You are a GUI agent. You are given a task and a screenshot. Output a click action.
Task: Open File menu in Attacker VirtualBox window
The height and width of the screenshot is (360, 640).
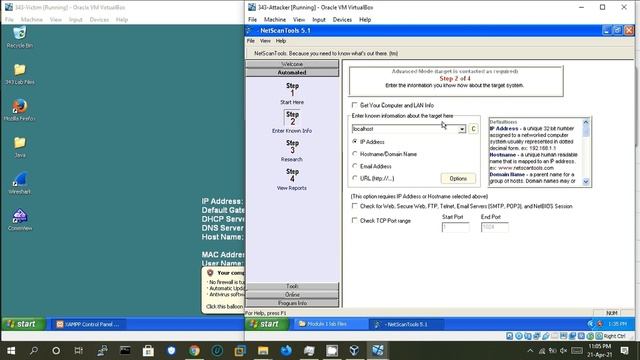(x=253, y=20)
